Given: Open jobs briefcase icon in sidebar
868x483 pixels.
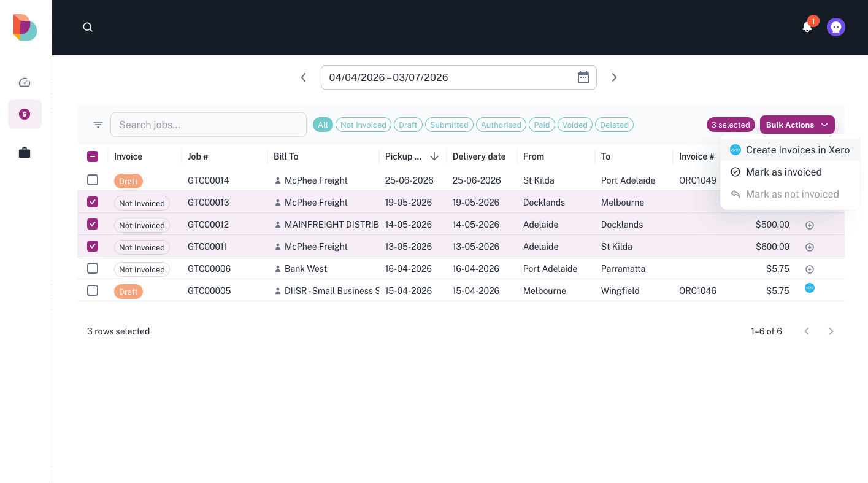Looking at the screenshot, I should pyautogui.click(x=25, y=153).
